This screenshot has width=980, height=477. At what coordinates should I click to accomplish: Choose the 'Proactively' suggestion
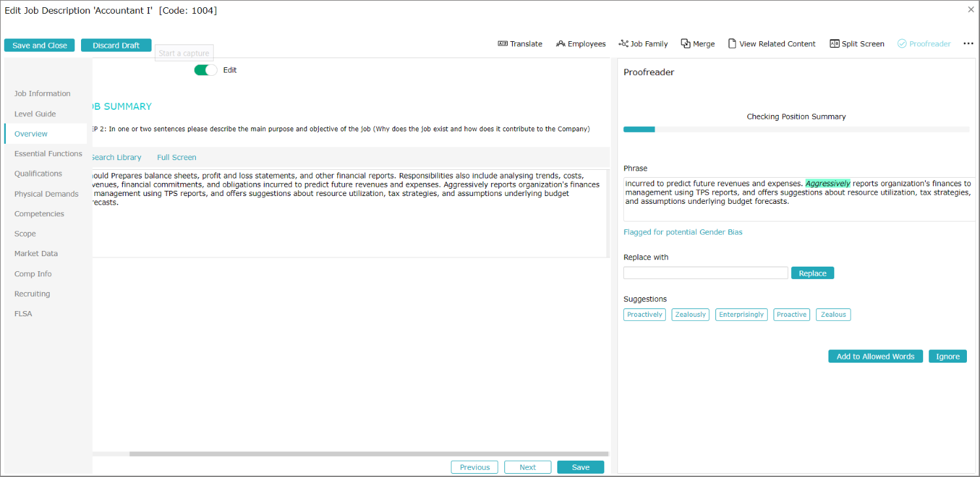tap(644, 315)
